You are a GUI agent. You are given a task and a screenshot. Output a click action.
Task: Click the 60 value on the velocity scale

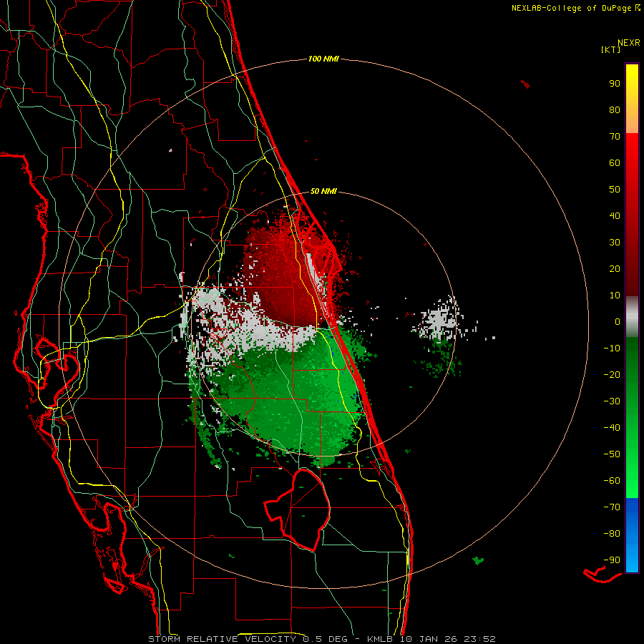[x=615, y=163]
